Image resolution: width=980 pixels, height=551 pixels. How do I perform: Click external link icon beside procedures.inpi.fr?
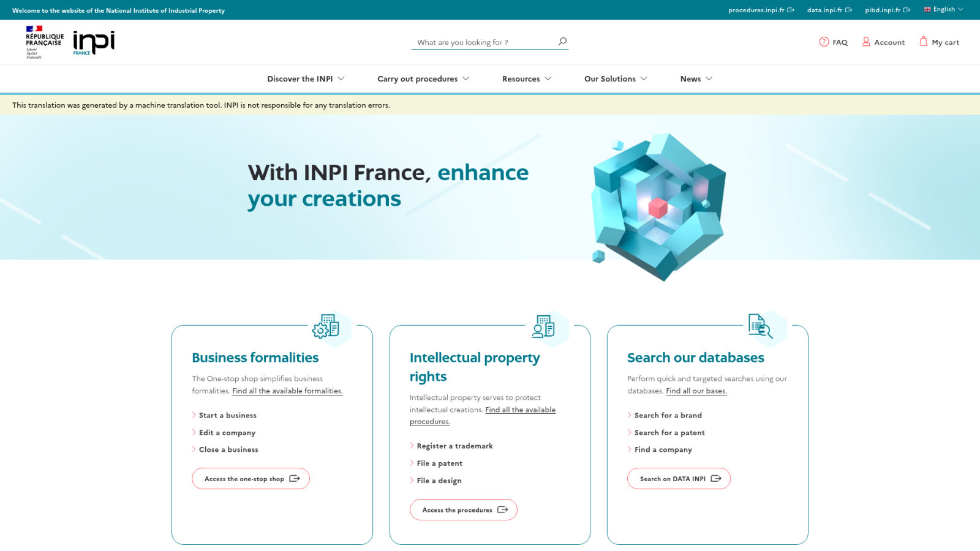point(791,10)
